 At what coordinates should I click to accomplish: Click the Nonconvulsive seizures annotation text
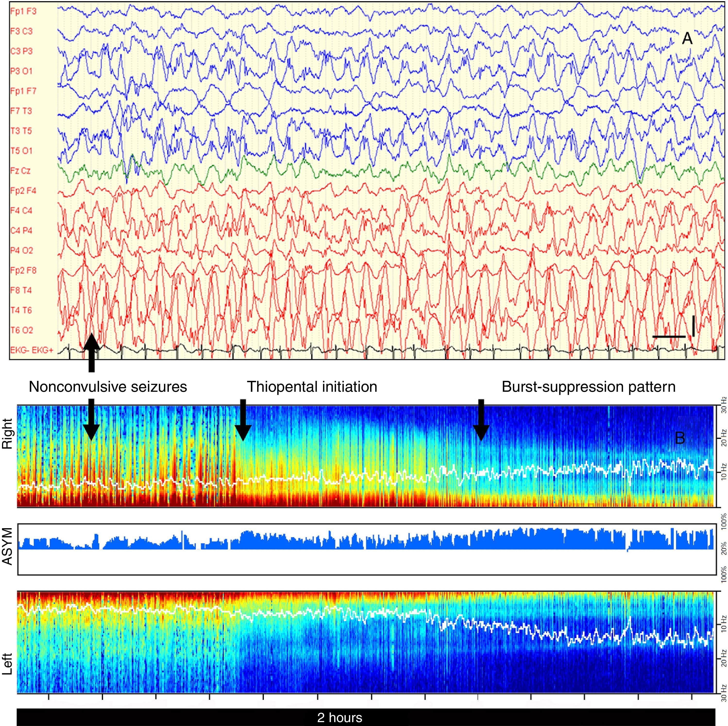click(x=108, y=387)
